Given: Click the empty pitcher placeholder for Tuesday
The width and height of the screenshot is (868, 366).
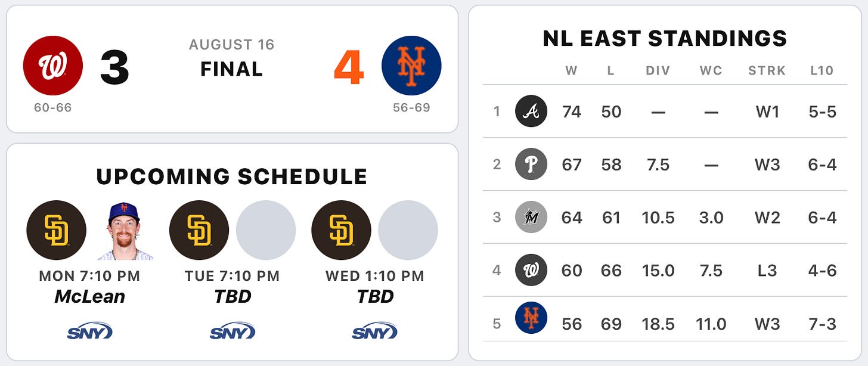Looking at the screenshot, I should click(266, 230).
